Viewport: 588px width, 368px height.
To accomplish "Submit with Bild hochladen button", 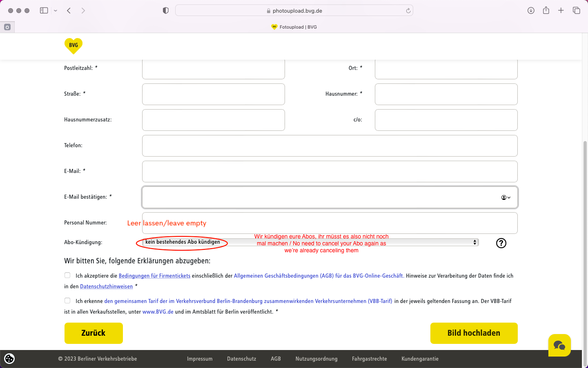I will pos(474,333).
